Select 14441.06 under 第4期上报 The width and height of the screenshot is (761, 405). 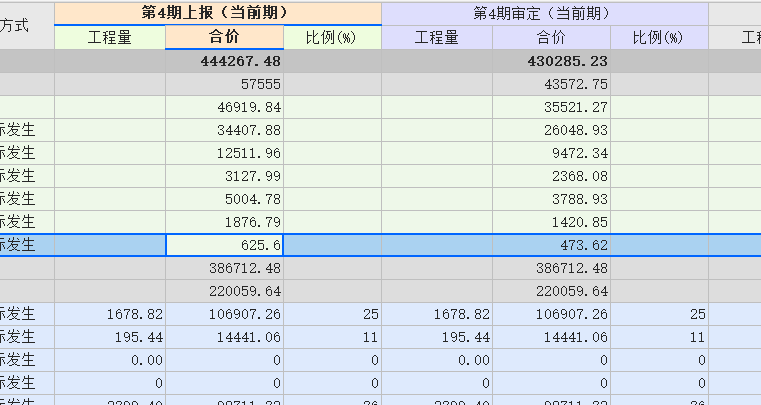tap(224, 337)
